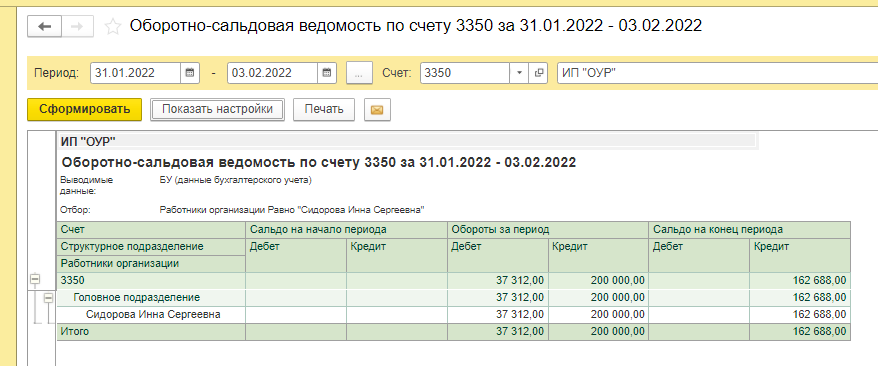Screen dimensions: 878x366
Task: Click Работники организации header cell
Action: (x=151, y=264)
